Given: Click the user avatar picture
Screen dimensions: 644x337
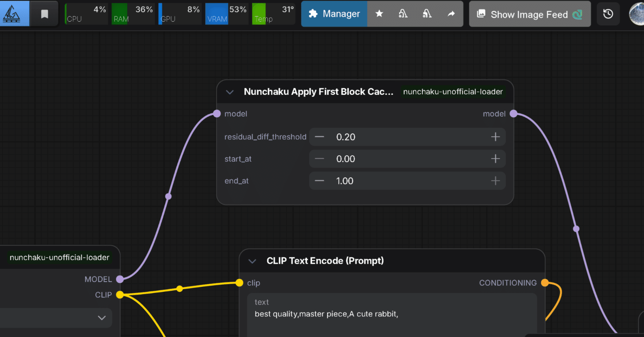Looking at the screenshot, I should click(x=637, y=14).
